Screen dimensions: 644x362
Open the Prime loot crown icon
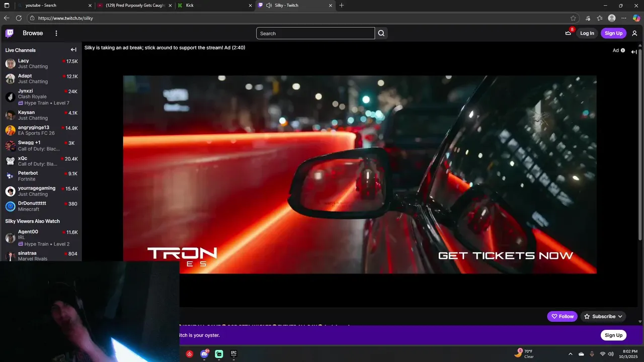[569, 33]
